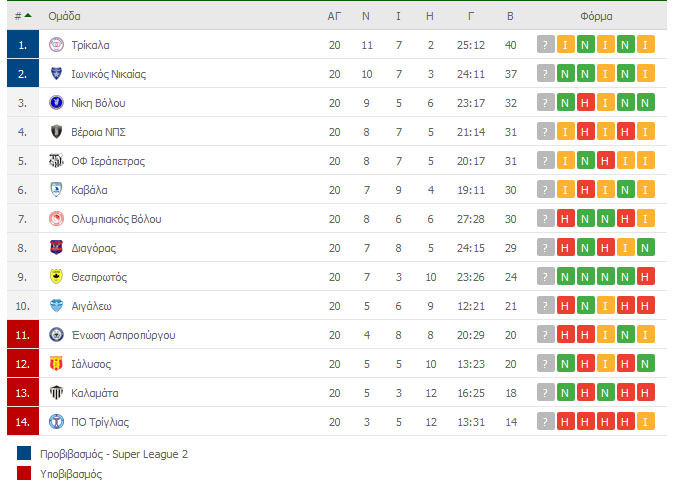Click Ένωση Ασπροπύργου team name

pos(124,335)
